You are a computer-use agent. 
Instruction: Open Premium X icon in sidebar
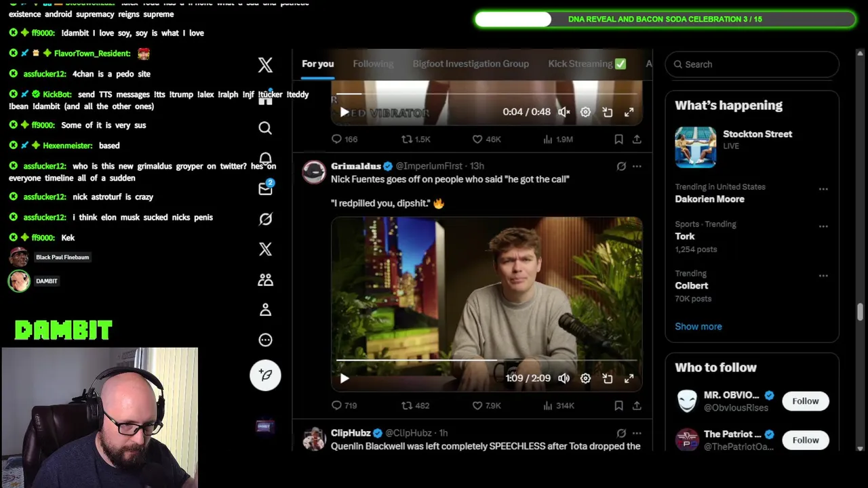[265, 249]
